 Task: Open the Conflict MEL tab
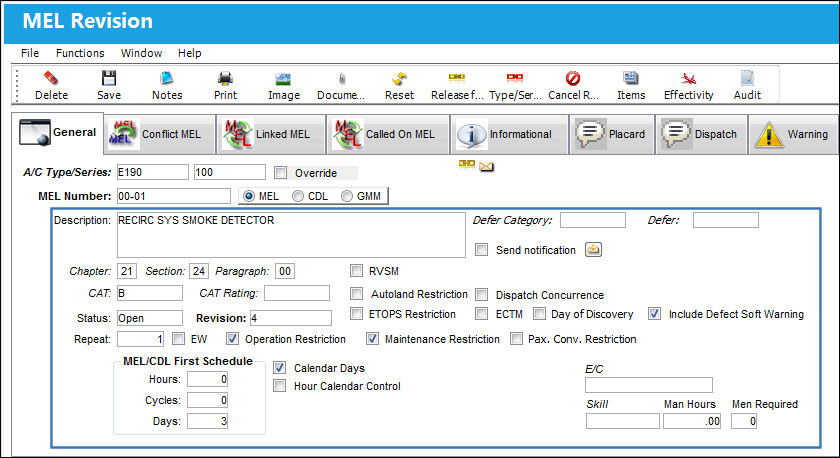[x=160, y=134]
